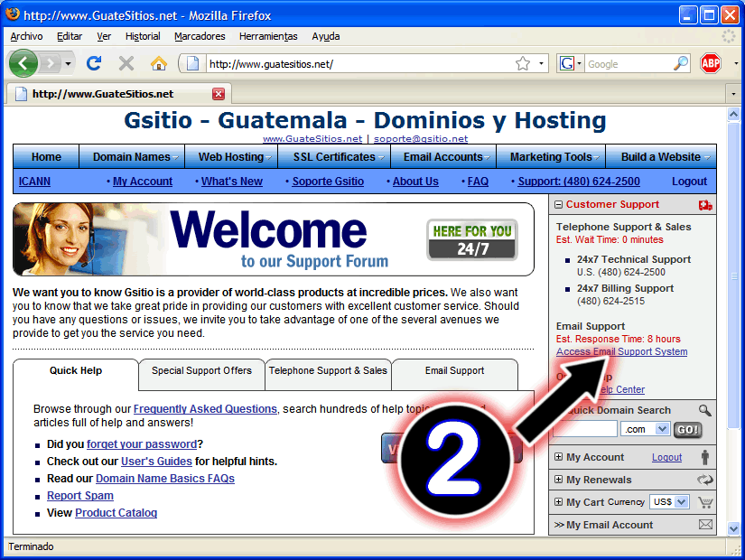Click the Firefox logo in title bar
745x560 pixels.
click(13, 14)
